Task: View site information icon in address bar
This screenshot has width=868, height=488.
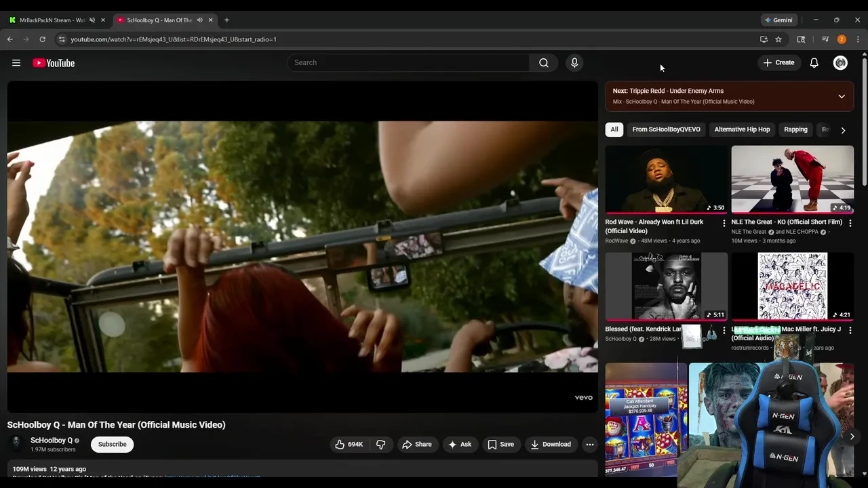Action: [62, 39]
